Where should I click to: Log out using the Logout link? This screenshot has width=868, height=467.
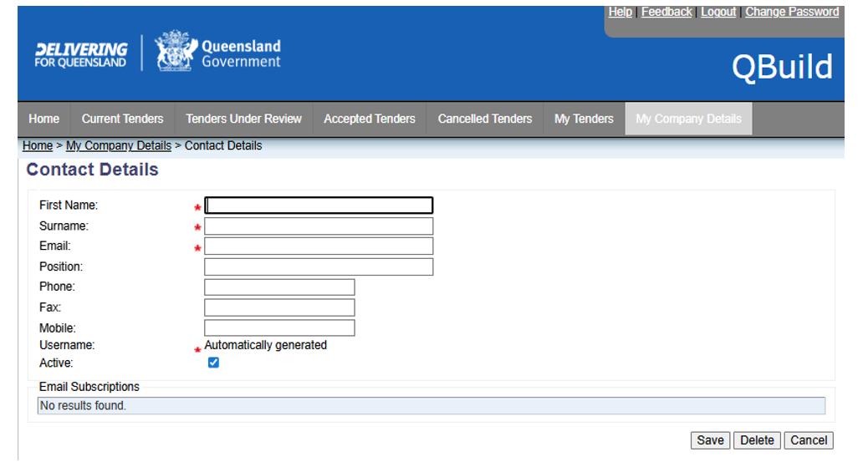pyautogui.click(x=718, y=12)
